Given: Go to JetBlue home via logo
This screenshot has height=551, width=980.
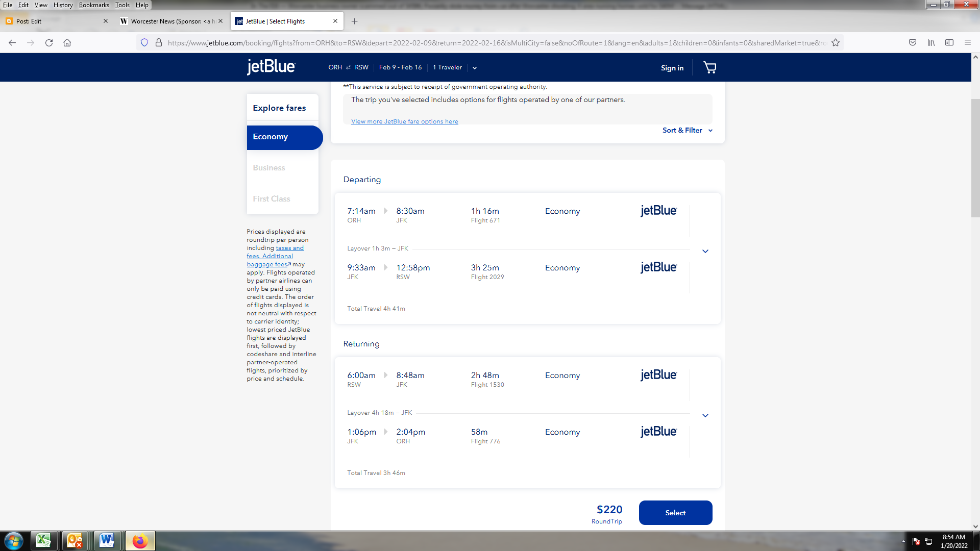Looking at the screenshot, I should 271,67.
